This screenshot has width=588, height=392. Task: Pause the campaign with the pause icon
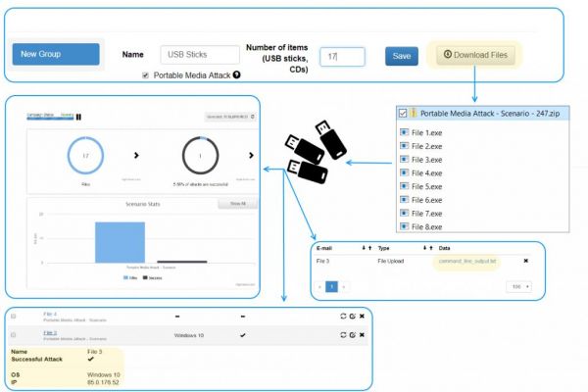point(78,116)
